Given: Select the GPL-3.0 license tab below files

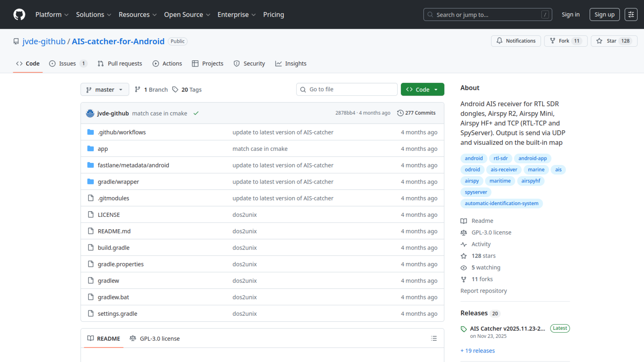Looking at the screenshot, I should tap(155, 339).
